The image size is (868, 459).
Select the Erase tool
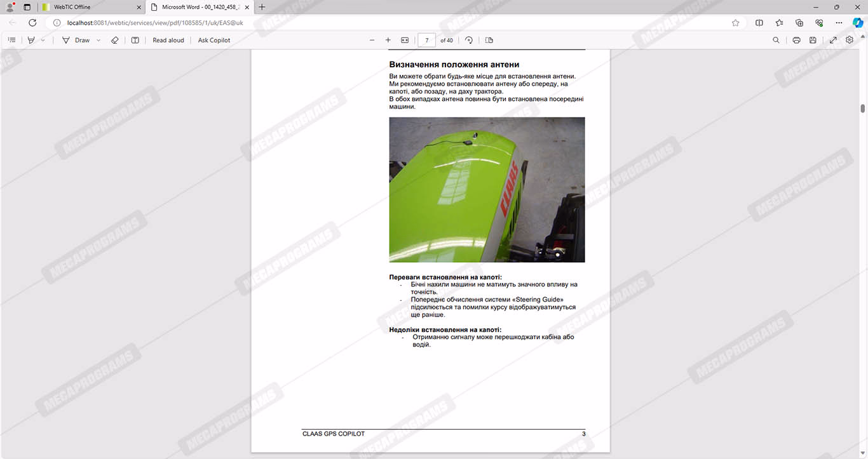(115, 40)
